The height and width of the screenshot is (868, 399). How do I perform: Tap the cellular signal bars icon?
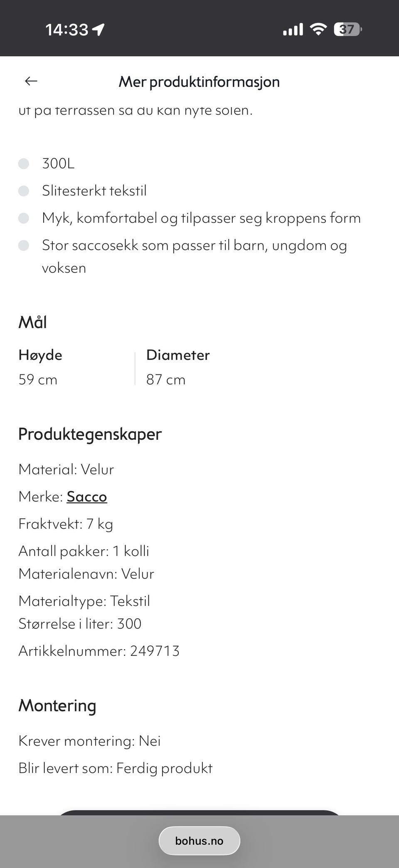click(x=293, y=30)
